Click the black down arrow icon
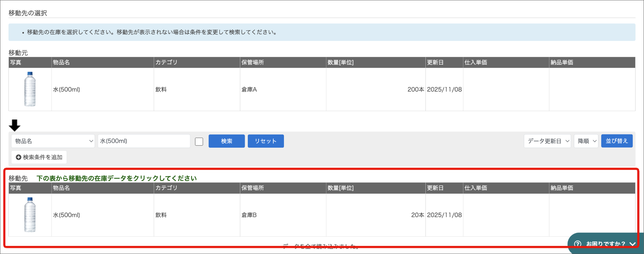 (14, 125)
